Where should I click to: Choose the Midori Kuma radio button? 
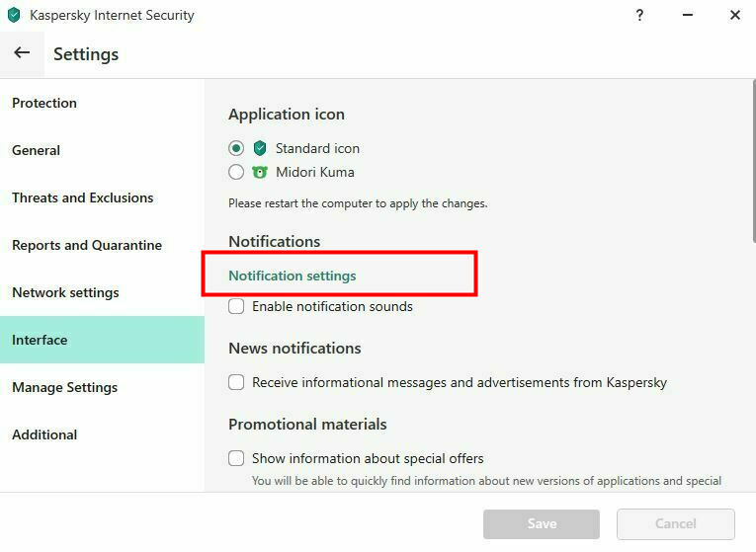pyautogui.click(x=236, y=172)
